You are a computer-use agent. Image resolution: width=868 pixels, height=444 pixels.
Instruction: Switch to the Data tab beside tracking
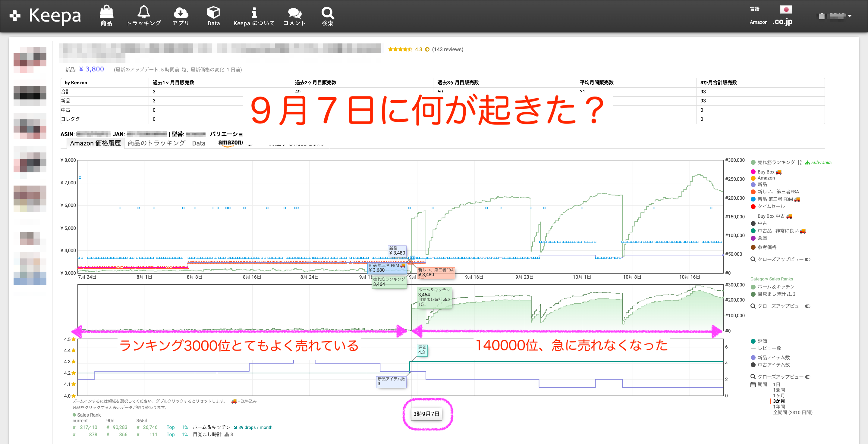coord(199,143)
